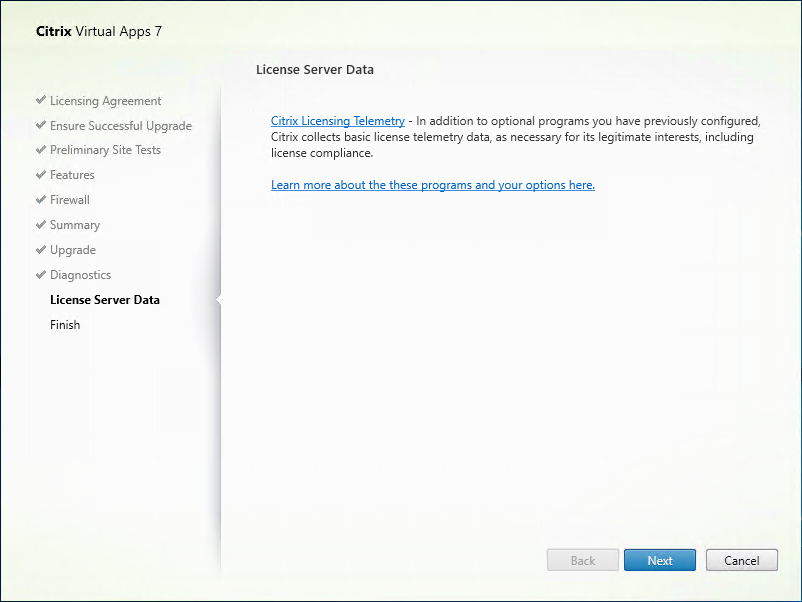Click the checkmark beside Preliminary Site Tests
The height and width of the screenshot is (602, 802).
(41, 149)
